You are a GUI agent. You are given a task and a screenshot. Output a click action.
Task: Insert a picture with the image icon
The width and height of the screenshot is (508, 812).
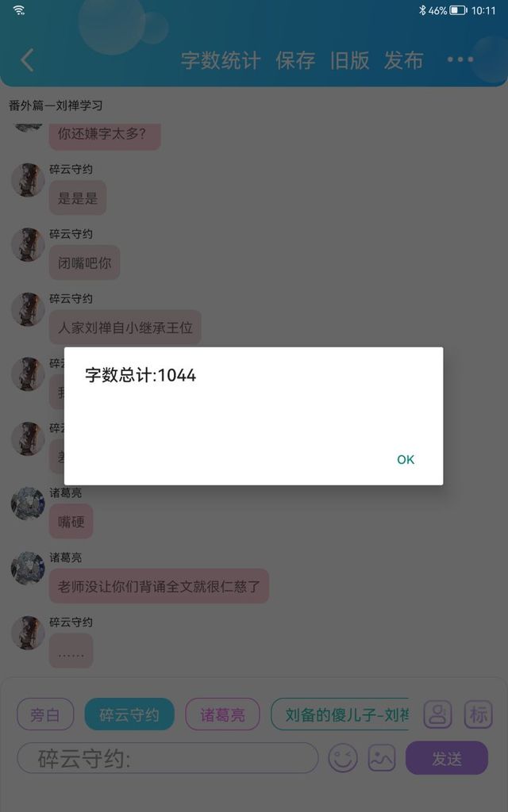pos(382,759)
